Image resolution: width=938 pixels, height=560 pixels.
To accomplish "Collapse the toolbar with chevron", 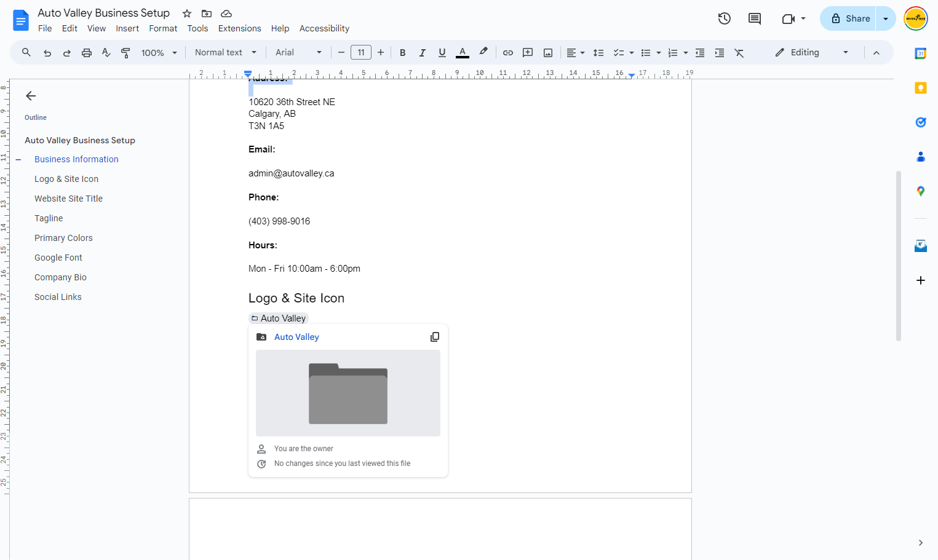I will (x=876, y=53).
